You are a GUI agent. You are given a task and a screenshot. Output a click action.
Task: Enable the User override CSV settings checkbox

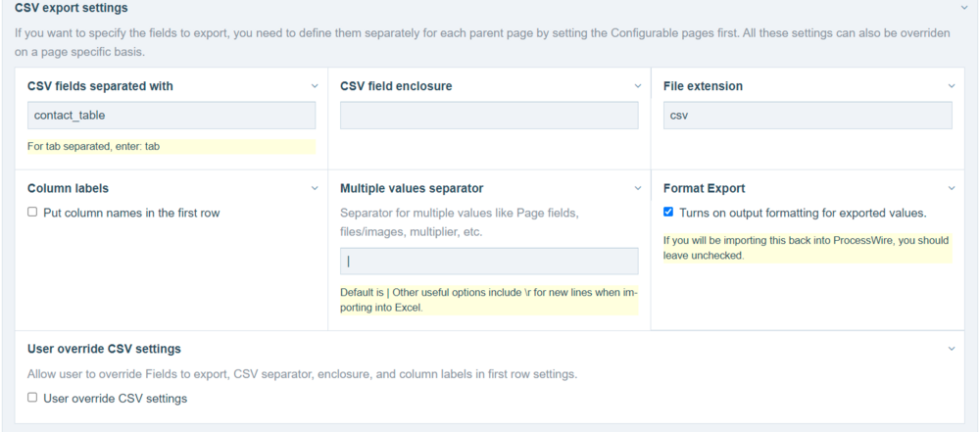coord(32,398)
